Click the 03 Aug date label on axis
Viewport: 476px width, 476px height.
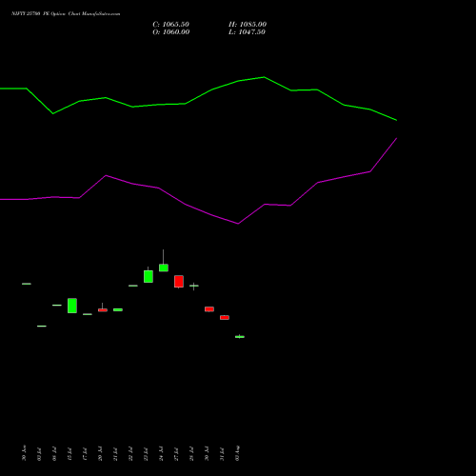237,453
